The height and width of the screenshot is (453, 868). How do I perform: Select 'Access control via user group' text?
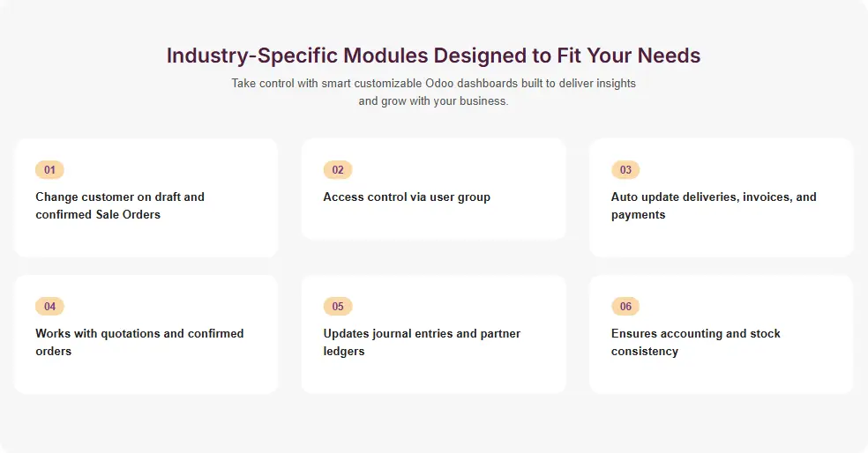[x=407, y=197]
